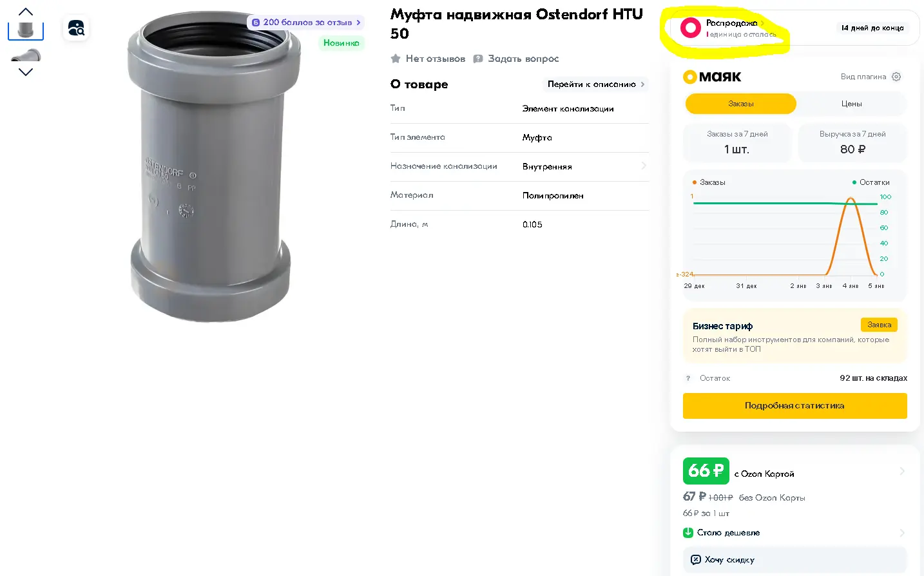Click the reviews star icon
Image resolution: width=924 pixels, height=576 pixels.
[x=396, y=59]
